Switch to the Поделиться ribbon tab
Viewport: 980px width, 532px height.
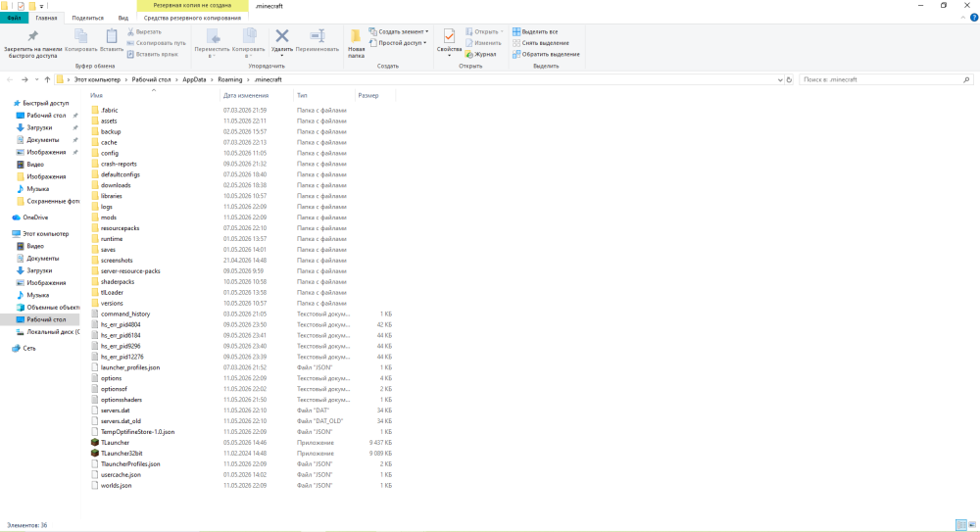coord(87,19)
